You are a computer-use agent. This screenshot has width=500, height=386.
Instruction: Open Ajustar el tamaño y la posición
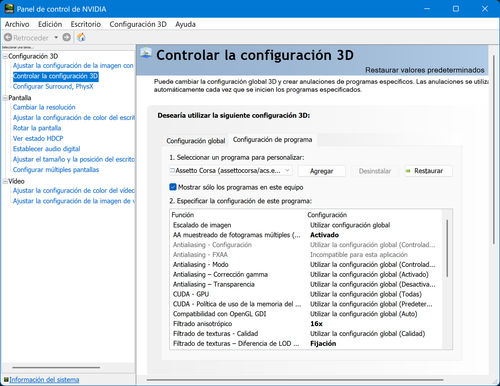pos(74,159)
